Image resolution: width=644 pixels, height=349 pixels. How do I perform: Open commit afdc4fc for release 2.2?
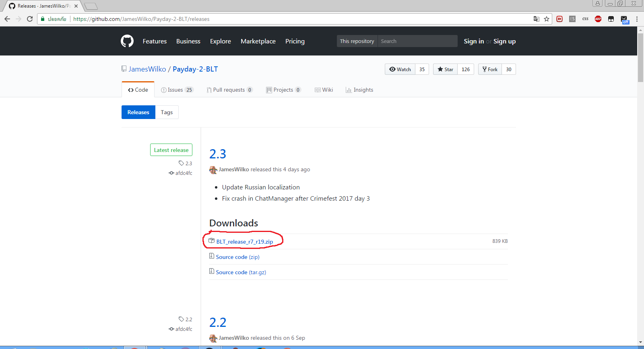181,329
